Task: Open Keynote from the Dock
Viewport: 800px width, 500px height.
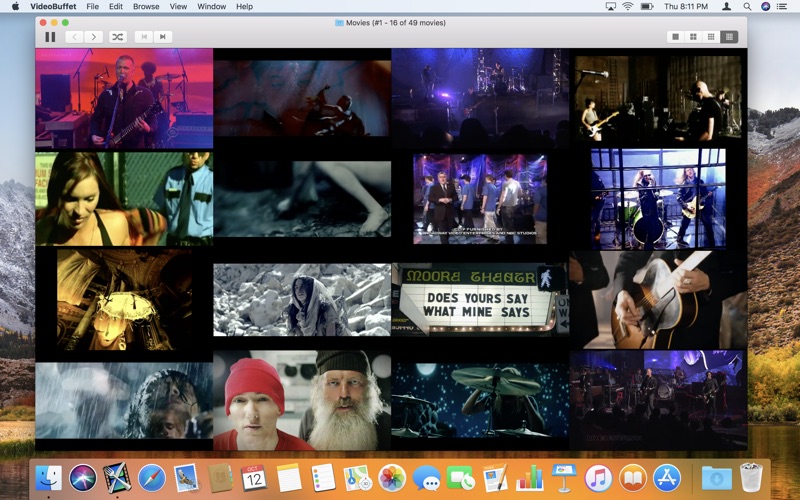Action: (563, 478)
